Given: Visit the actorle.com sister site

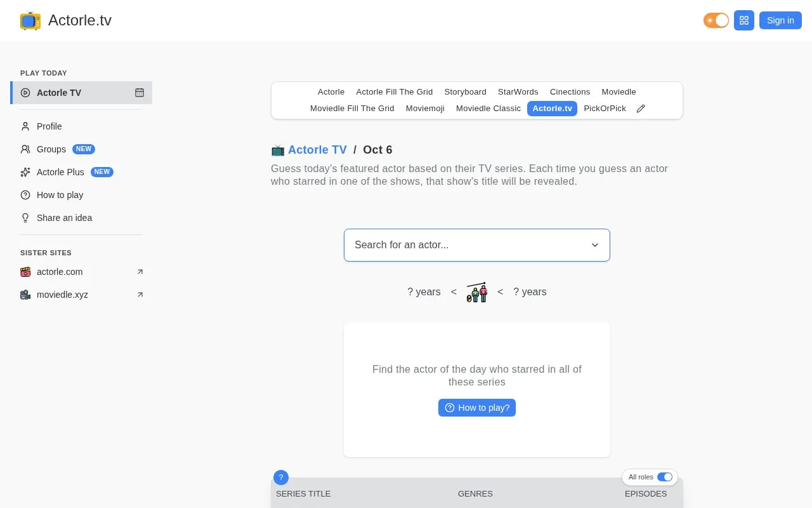Looking at the screenshot, I should (x=81, y=272).
